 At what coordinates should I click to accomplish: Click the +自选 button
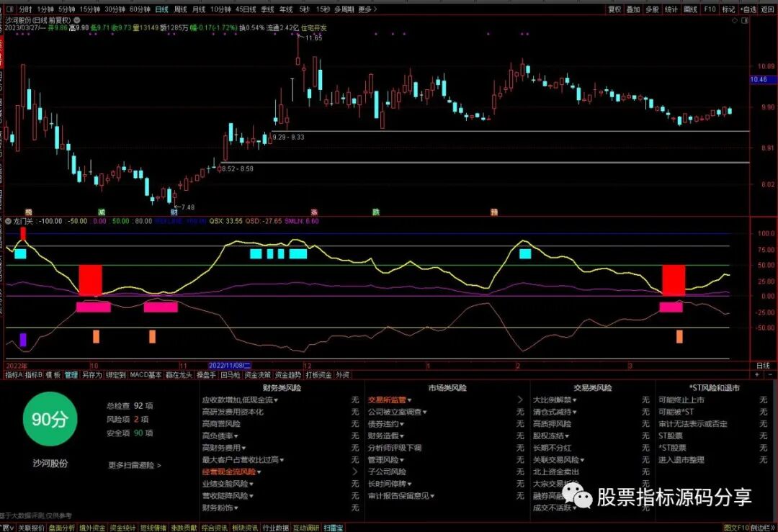pyautogui.click(x=748, y=9)
